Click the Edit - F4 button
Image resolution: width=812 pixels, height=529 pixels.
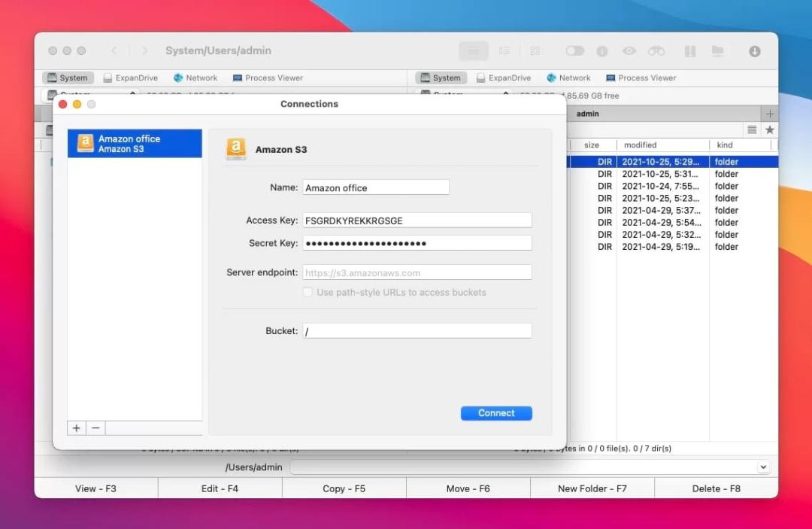(220, 488)
